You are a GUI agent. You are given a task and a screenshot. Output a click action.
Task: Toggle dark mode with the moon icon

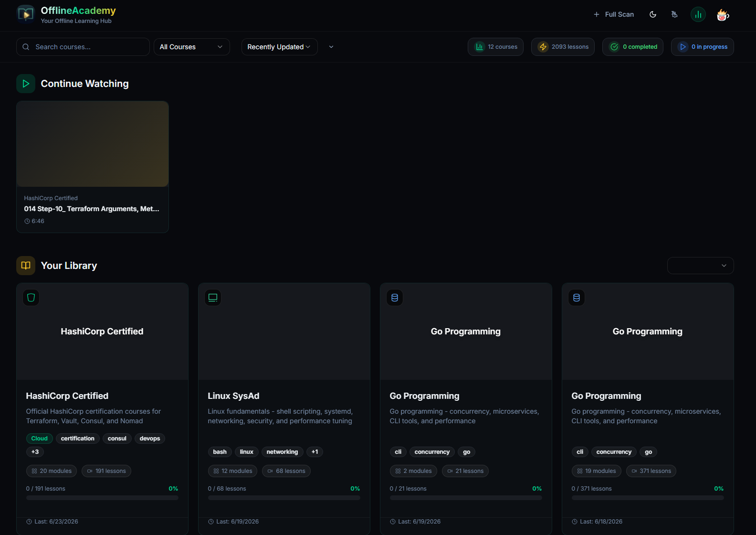click(x=653, y=14)
